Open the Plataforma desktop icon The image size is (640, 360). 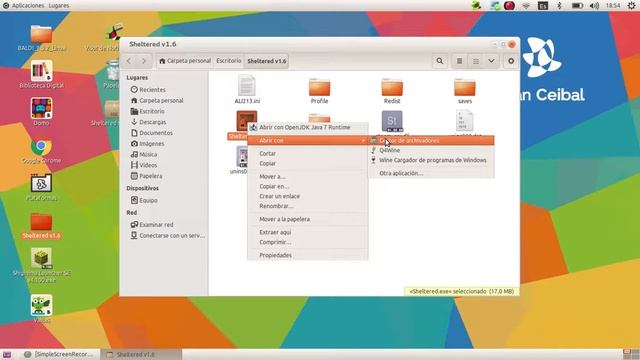pos(41,184)
